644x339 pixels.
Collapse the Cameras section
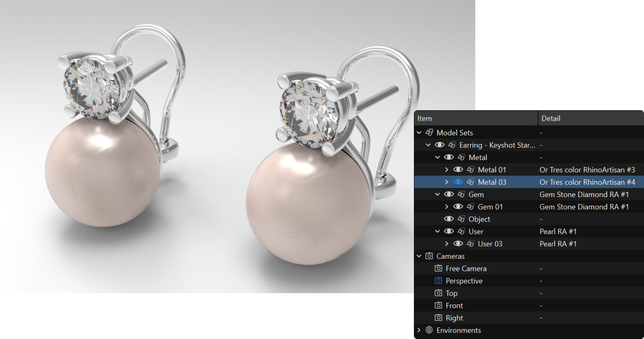(x=419, y=256)
